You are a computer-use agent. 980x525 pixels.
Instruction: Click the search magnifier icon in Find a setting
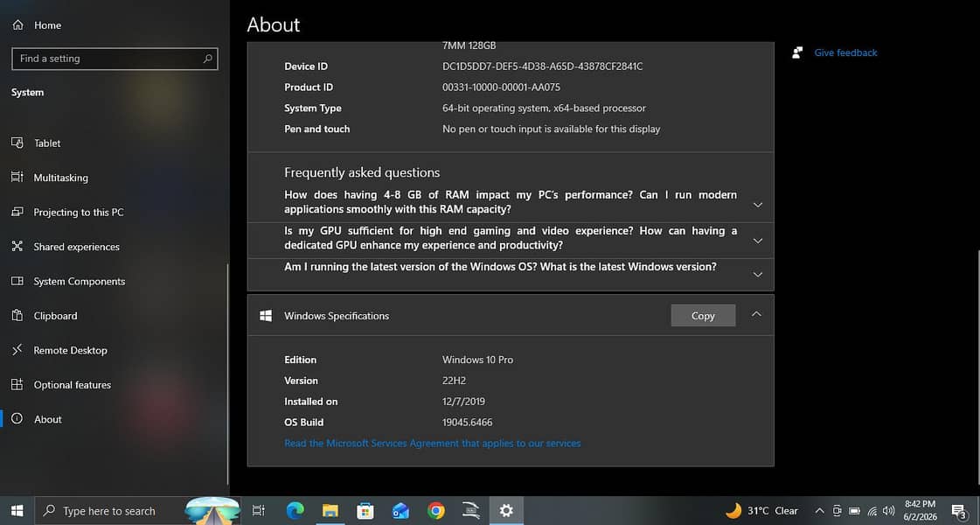(207, 59)
